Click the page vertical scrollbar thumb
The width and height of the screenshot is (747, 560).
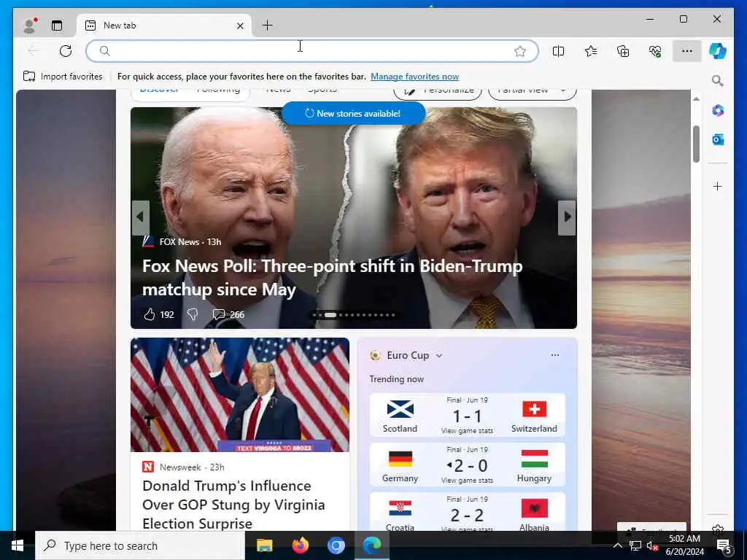696,144
